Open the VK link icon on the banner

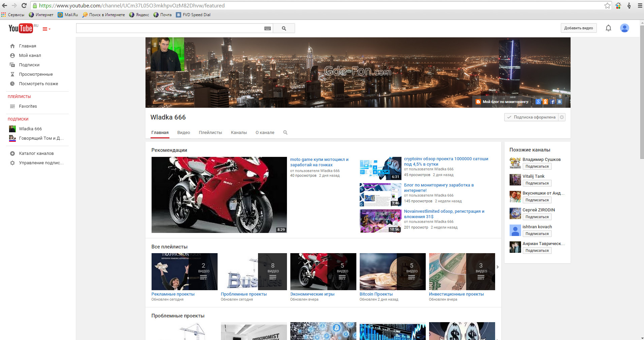559,102
